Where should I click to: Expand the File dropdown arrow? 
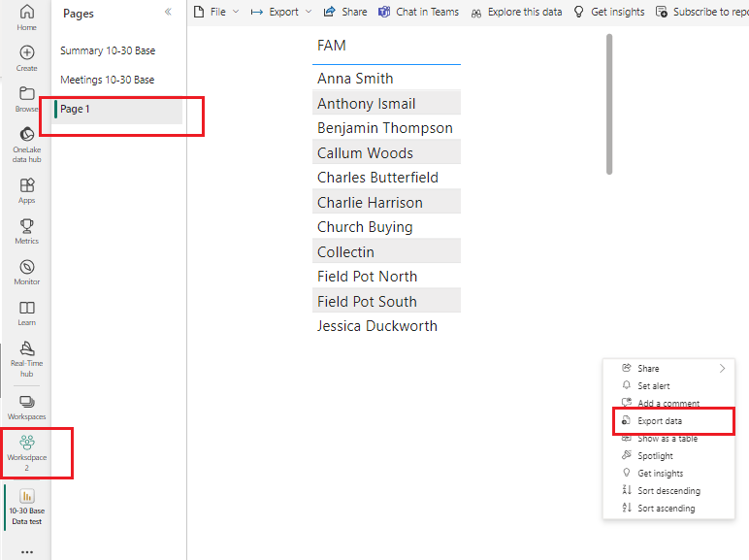(x=236, y=12)
